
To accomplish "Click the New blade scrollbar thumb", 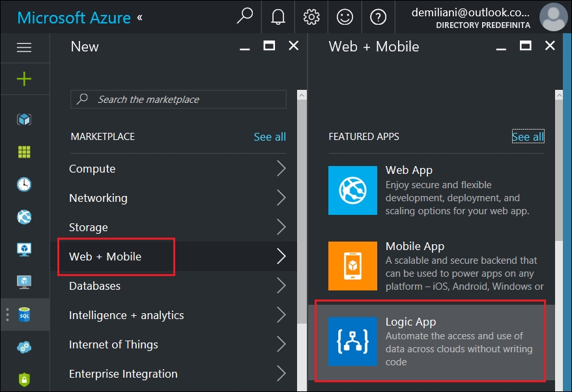I will click(302, 212).
